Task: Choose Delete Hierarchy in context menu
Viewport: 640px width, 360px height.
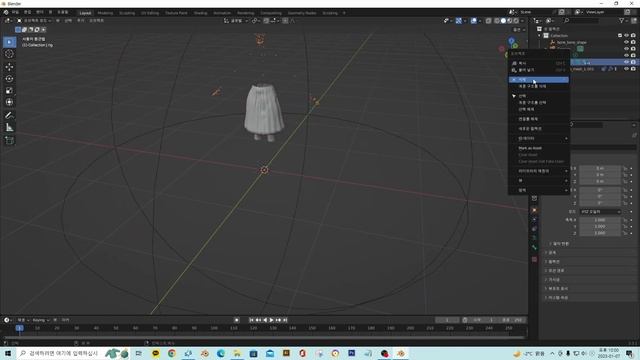Action: pyautogui.click(x=538, y=86)
